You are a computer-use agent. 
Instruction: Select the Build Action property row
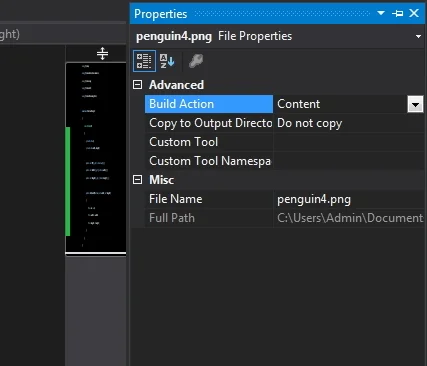[x=209, y=104]
